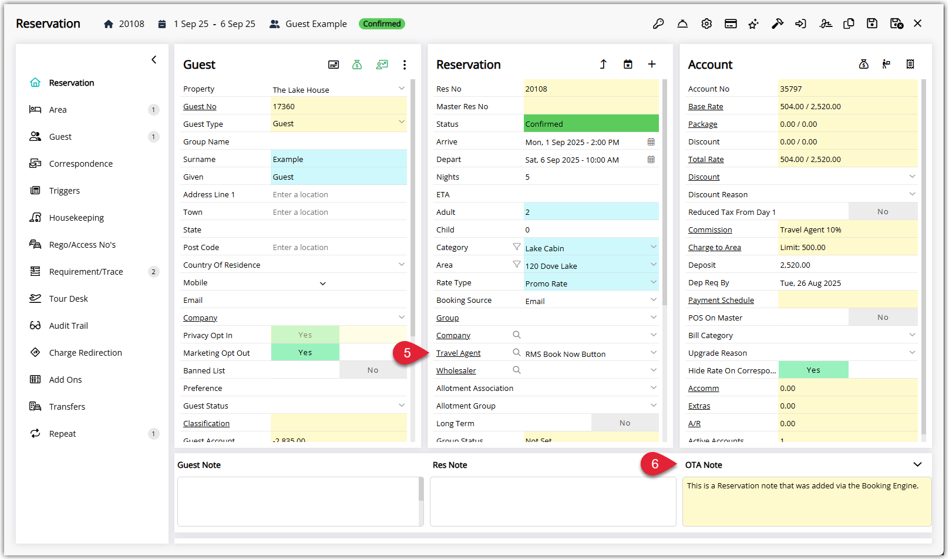Click the receipt icon in the Account panel
This screenshot has width=949, height=560.
pos(910,64)
